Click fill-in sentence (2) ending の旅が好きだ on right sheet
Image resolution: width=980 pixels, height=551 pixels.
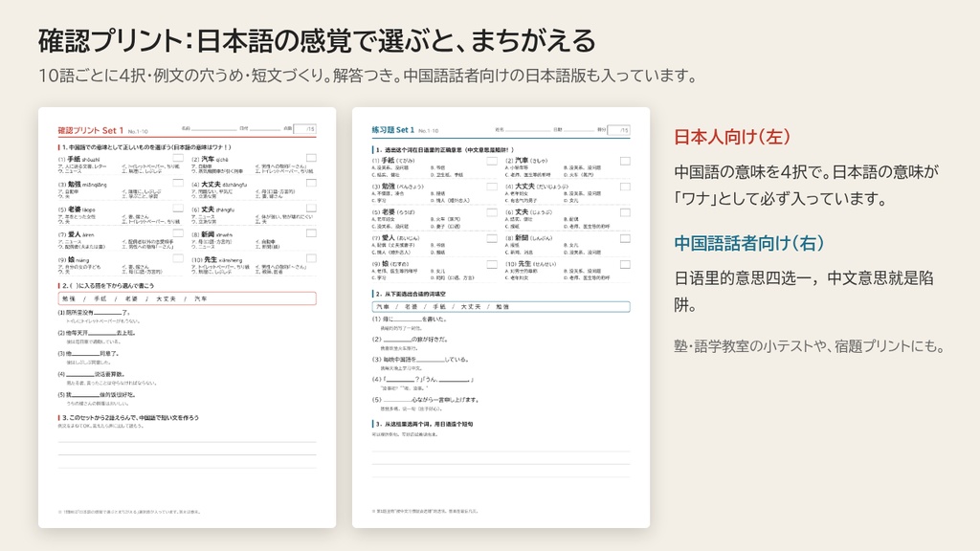pyautogui.click(x=412, y=340)
